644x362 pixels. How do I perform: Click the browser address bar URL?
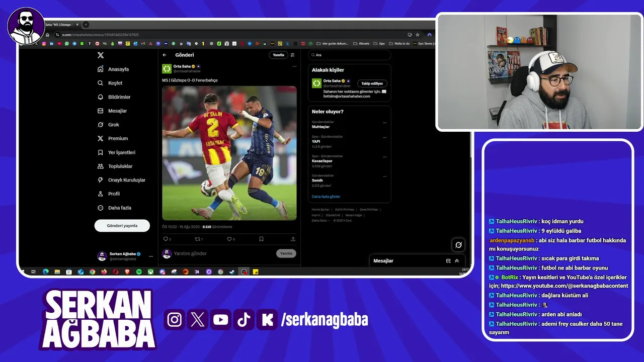coord(100,35)
